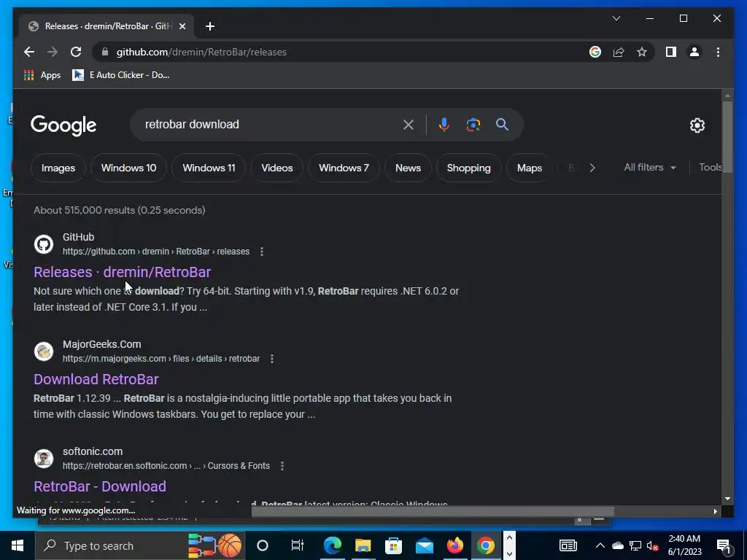The width and height of the screenshot is (747, 560).
Task: Open a new tab with the plus icon
Action: click(210, 26)
